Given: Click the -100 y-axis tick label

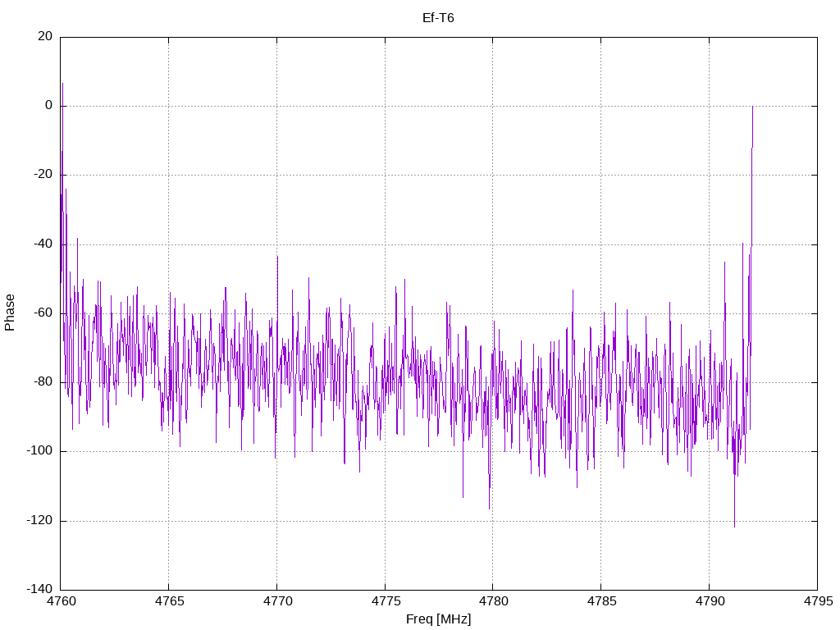Looking at the screenshot, I should (39, 451).
